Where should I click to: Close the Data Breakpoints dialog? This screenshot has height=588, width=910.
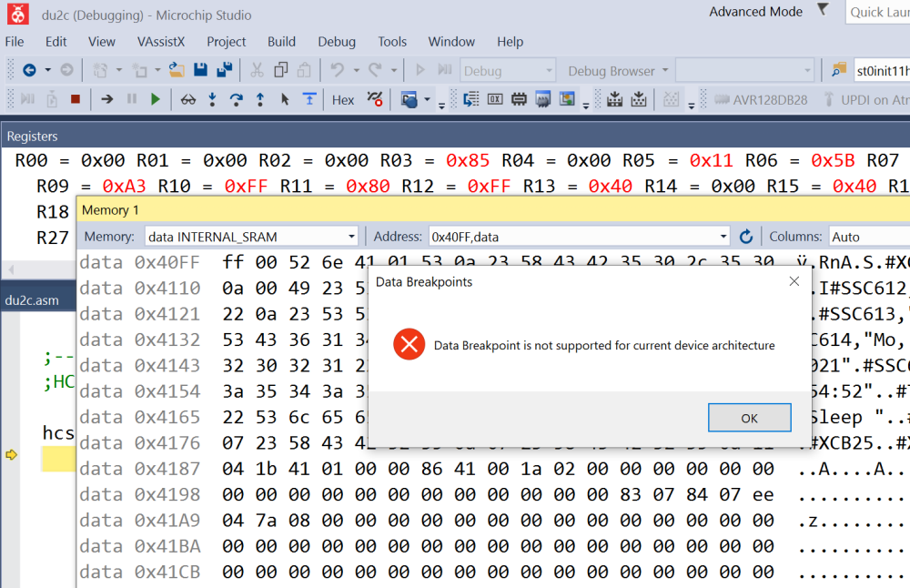[x=794, y=281]
